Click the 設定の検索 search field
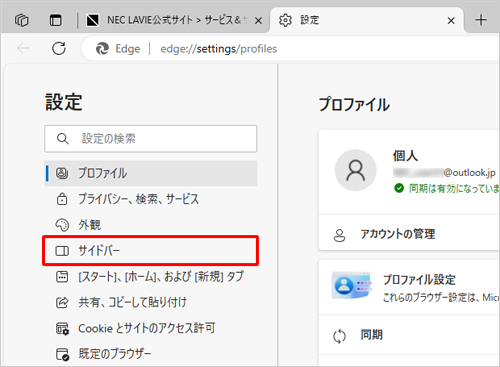 click(151, 139)
